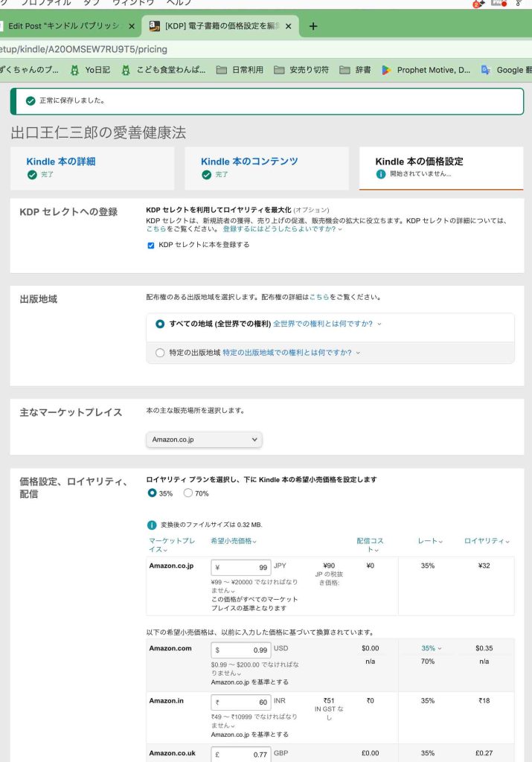Edit the Amazon.co.jp JPY price field
The image size is (532, 762).
pos(241,567)
